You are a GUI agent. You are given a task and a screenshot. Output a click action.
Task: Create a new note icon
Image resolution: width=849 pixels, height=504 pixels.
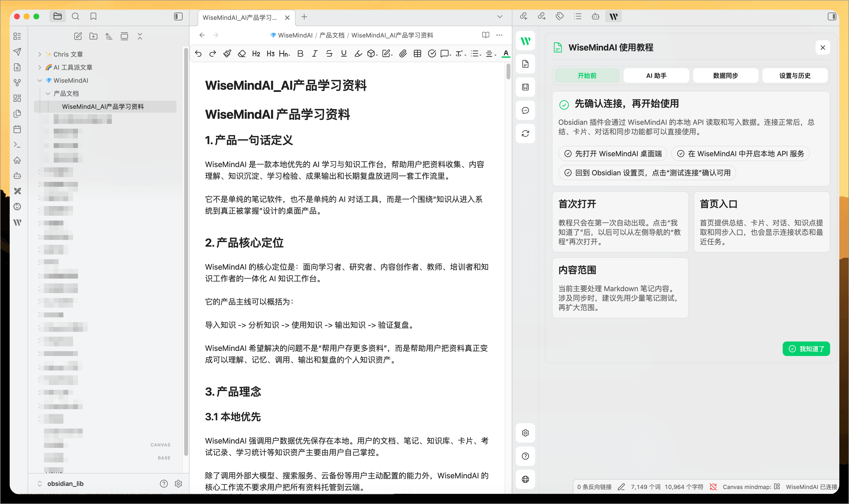pos(78,36)
